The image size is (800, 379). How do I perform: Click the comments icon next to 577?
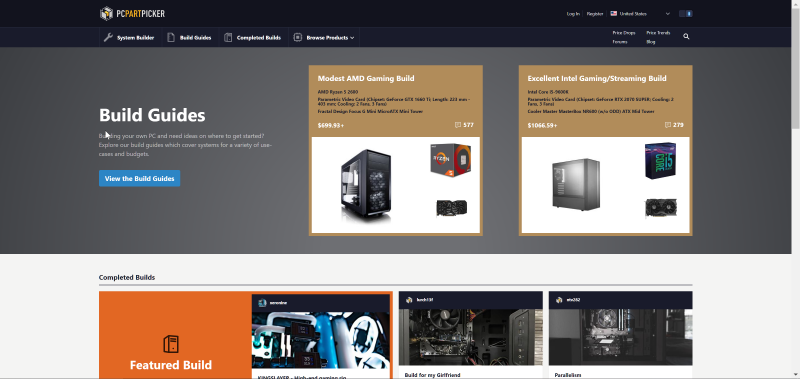click(458, 125)
